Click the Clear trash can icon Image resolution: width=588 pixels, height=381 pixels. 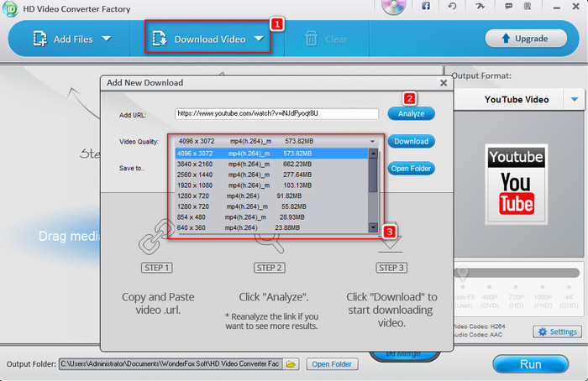point(312,39)
